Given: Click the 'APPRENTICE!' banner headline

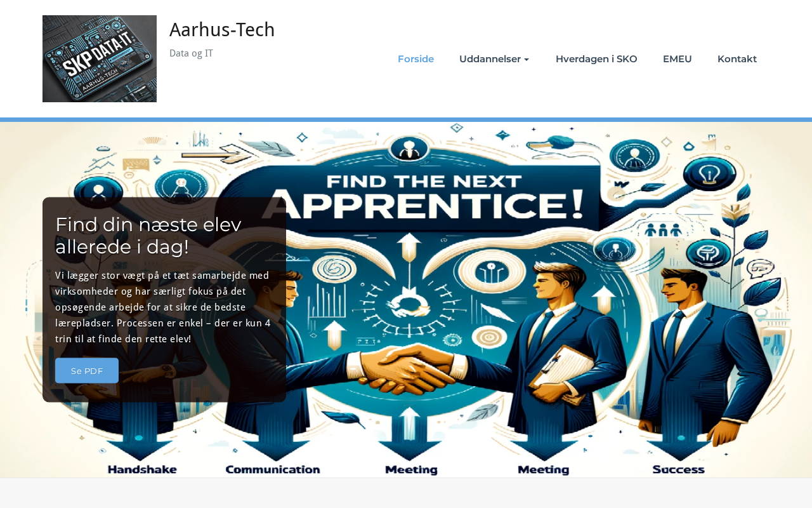Looking at the screenshot, I should (x=431, y=203).
